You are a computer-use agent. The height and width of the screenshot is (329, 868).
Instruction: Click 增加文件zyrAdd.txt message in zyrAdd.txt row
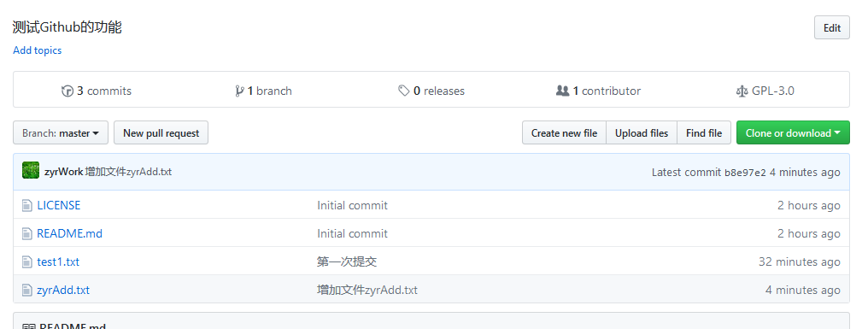click(x=367, y=291)
